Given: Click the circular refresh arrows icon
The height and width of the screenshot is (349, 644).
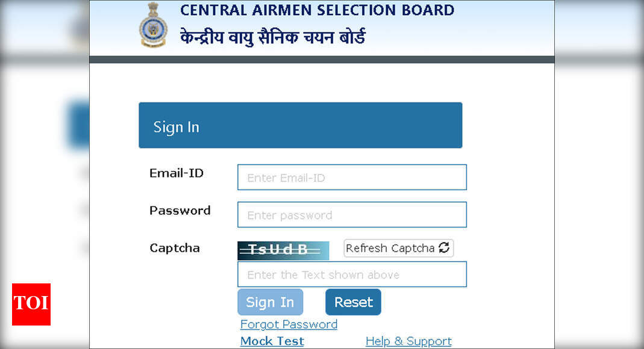Looking at the screenshot, I should point(444,248).
